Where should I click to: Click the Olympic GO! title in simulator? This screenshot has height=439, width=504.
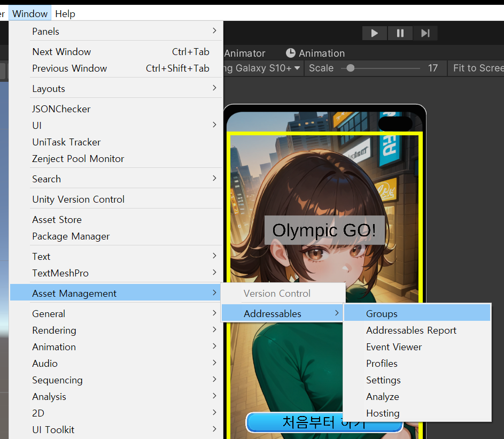pos(324,230)
